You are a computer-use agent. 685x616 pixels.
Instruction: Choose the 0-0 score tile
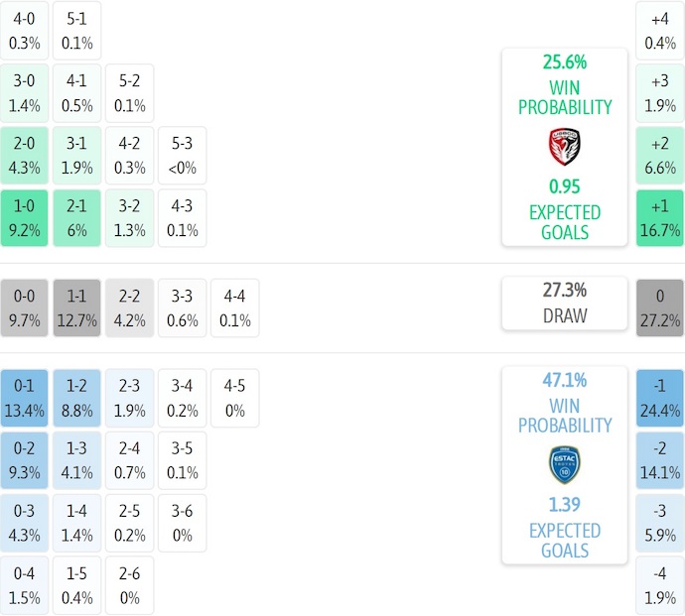coord(25,308)
